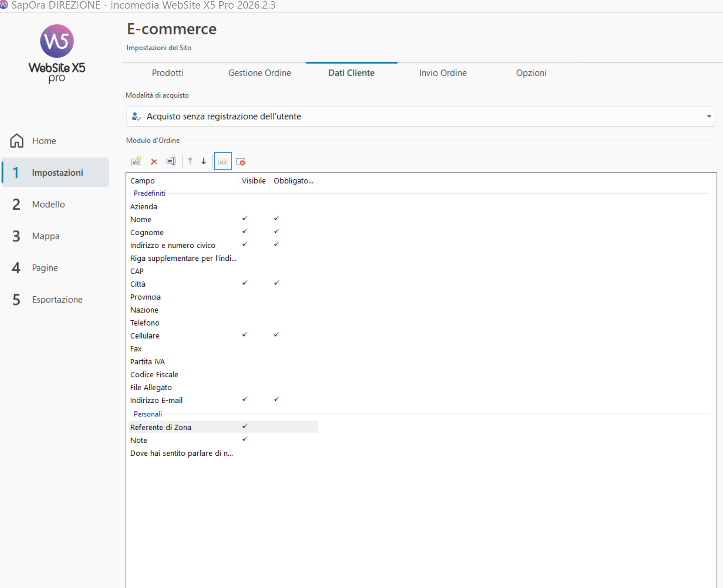The width and height of the screenshot is (723, 588).
Task: Select the Cognome field row
Action: [223, 232]
